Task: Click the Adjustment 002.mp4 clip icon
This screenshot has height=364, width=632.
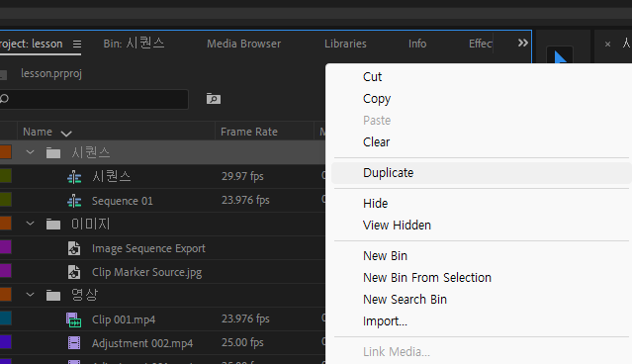Action: click(x=74, y=343)
